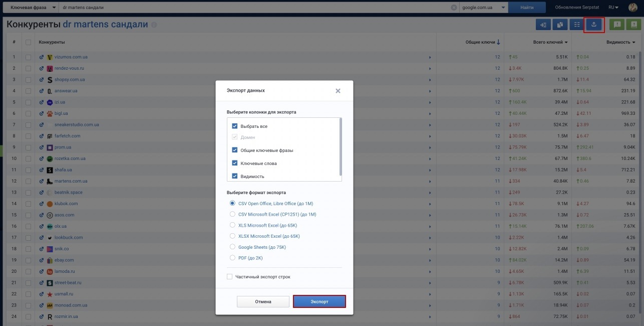Select CSV Microsoft Excel (CP1251) format
The image size is (644, 326).
[x=232, y=214]
